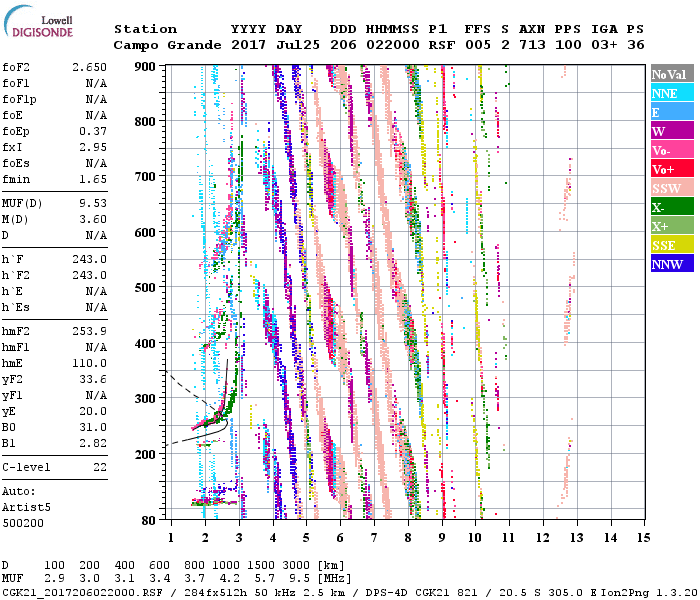700x600 pixels.
Task: Click the foF2 value 2.650
Action: pos(89,67)
